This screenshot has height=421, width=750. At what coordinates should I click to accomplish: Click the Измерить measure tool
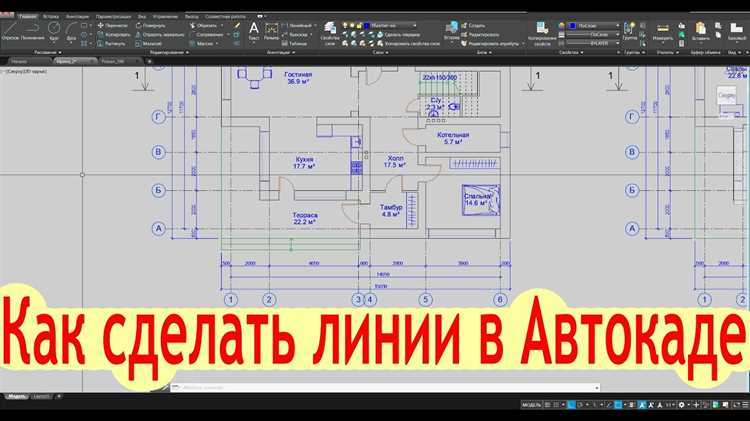(662, 31)
